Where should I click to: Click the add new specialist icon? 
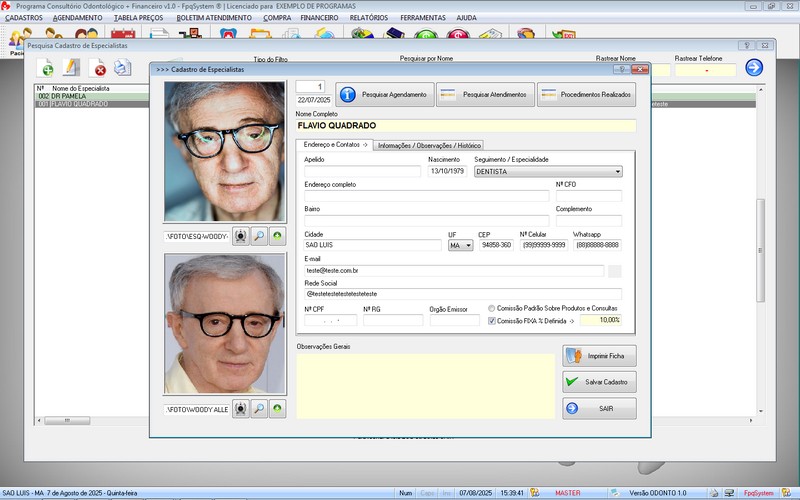pyautogui.click(x=46, y=68)
